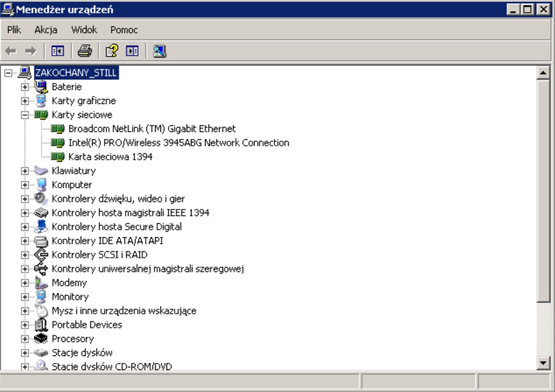Select Broadcom NetLink (TM) Gigabit Ethernet

coord(152,129)
